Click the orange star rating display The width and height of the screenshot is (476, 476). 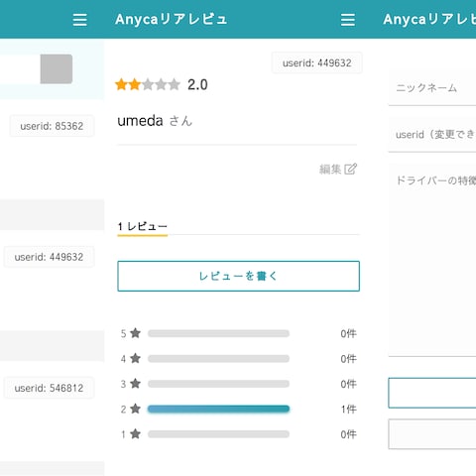[x=148, y=84]
